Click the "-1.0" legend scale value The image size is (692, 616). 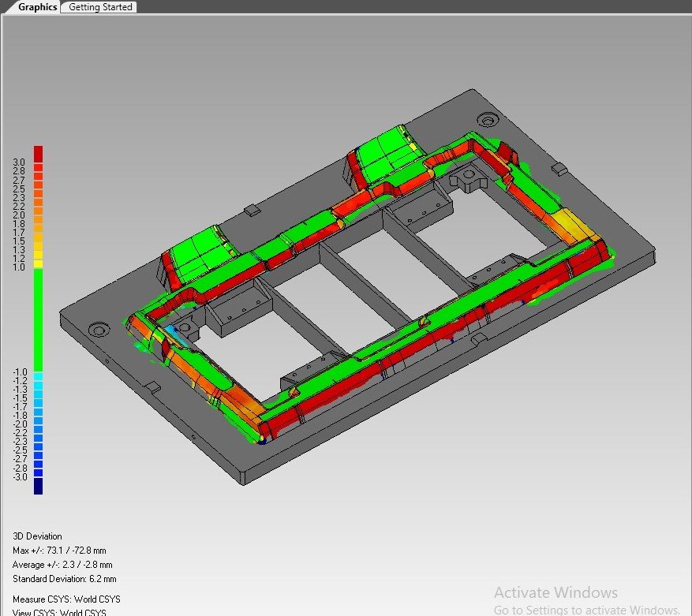(20, 372)
